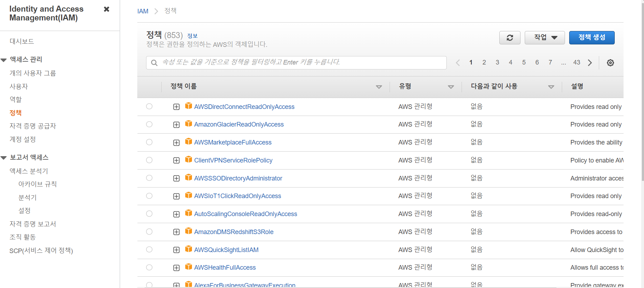644x288 pixels.
Task: Open AWSQuickSightListIAM policy link
Action: 226,250
